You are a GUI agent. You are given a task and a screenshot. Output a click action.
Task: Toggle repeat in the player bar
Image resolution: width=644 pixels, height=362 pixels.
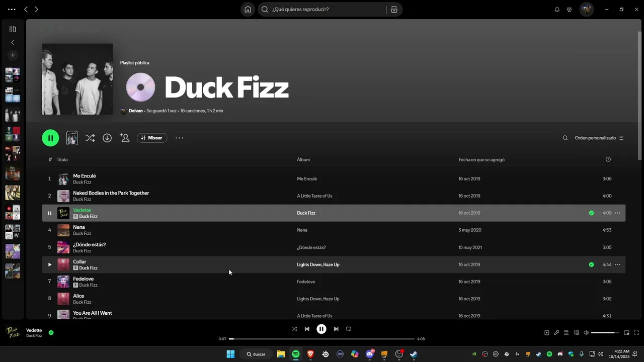click(349, 329)
